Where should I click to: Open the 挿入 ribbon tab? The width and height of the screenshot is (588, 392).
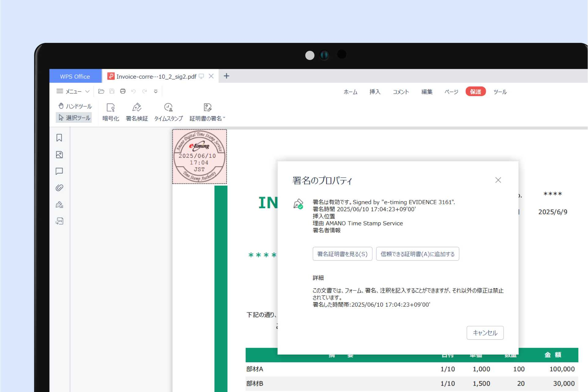[375, 92]
